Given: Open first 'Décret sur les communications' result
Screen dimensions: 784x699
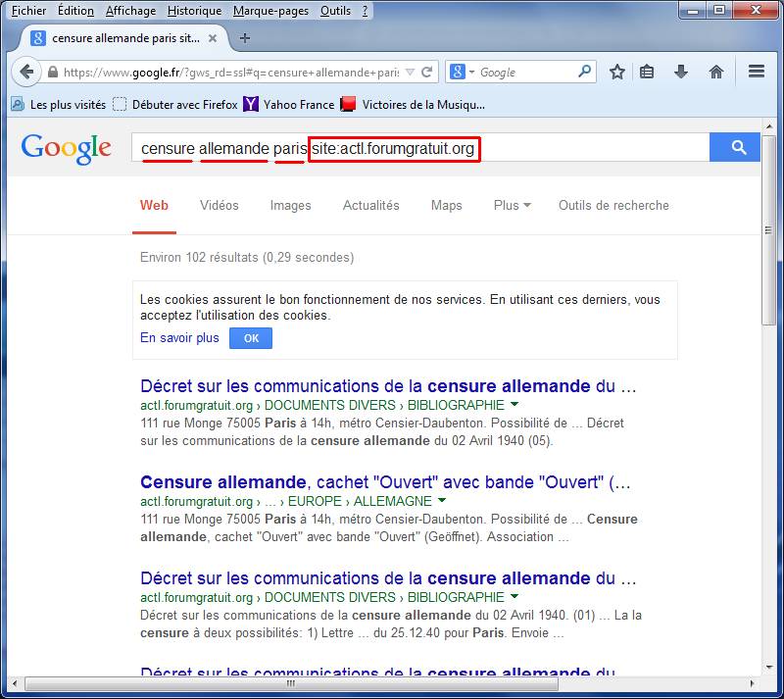Looking at the screenshot, I should [x=388, y=386].
